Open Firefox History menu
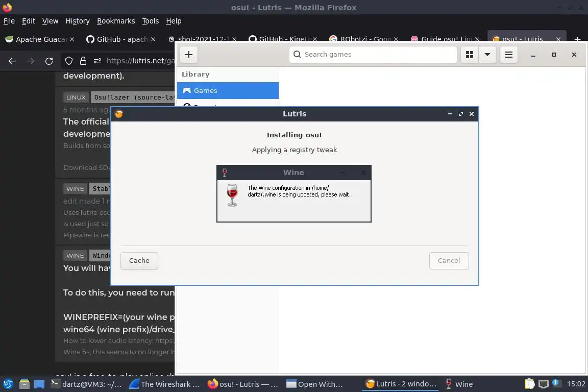The height and width of the screenshot is (392, 588). (x=78, y=21)
